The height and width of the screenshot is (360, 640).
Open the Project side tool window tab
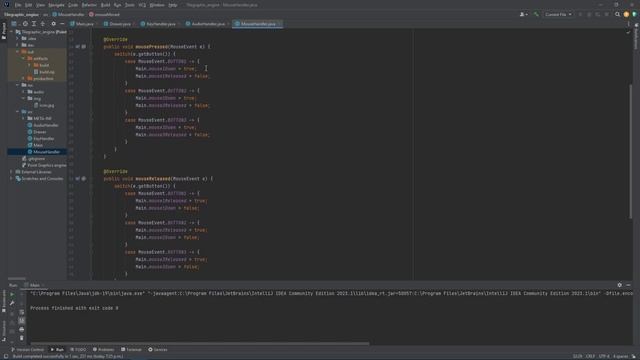[4, 31]
